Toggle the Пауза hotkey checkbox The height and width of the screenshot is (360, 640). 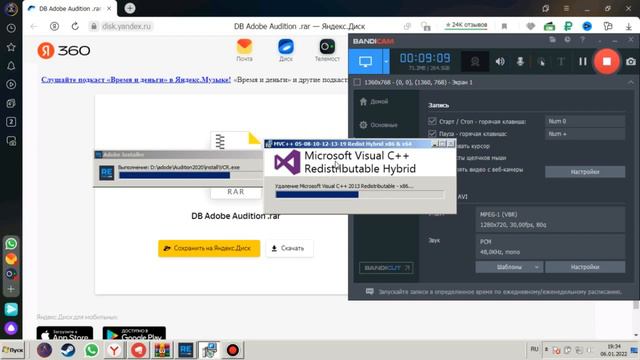(x=432, y=133)
